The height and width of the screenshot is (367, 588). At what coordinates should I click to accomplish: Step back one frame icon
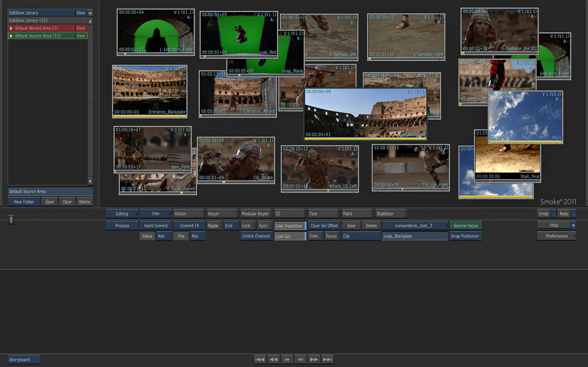[x=287, y=359]
